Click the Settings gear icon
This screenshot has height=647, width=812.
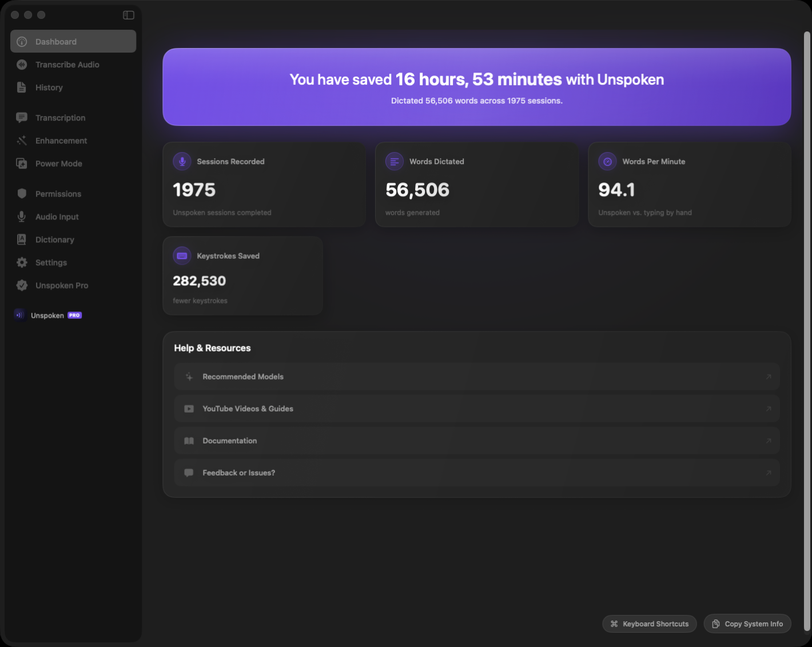pos(22,262)
